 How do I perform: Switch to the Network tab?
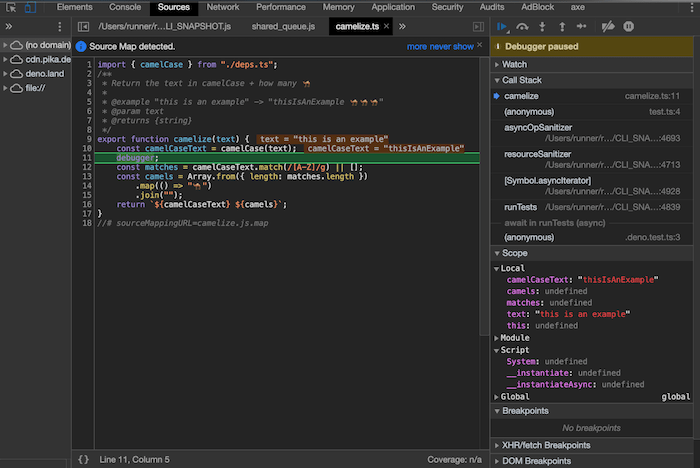point(223,7)
